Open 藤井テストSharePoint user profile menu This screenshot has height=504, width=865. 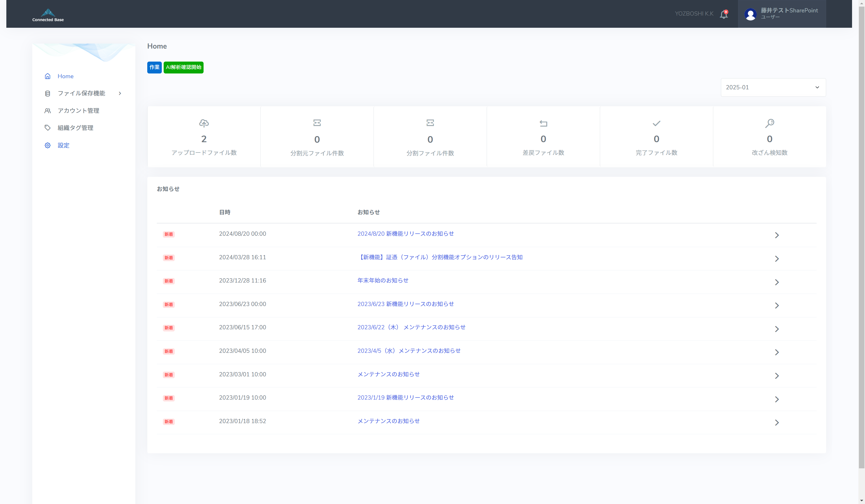click(x=782, y=14)
